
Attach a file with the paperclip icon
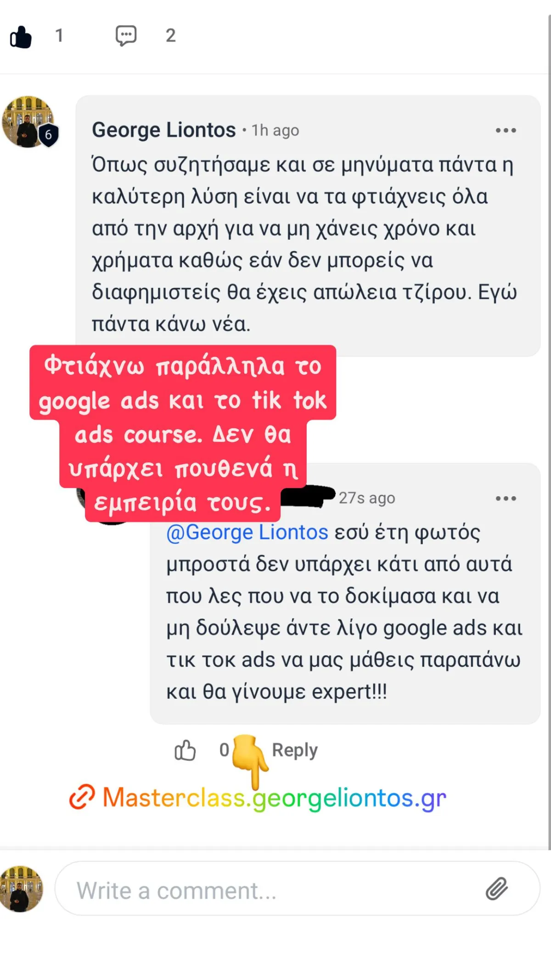(x=497, y=888)
